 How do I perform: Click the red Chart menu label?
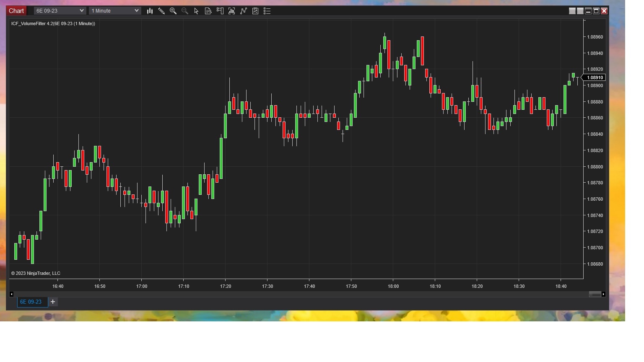[16, 10]
